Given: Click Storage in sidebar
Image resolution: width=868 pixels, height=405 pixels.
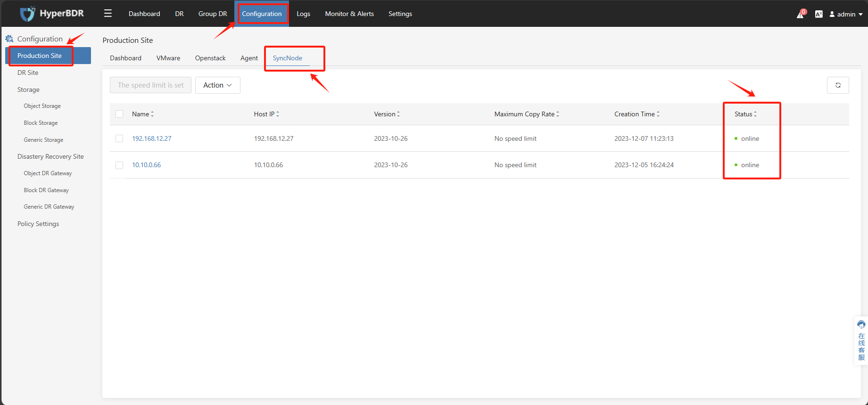Looking at the screenshot, I should point(28,89).
